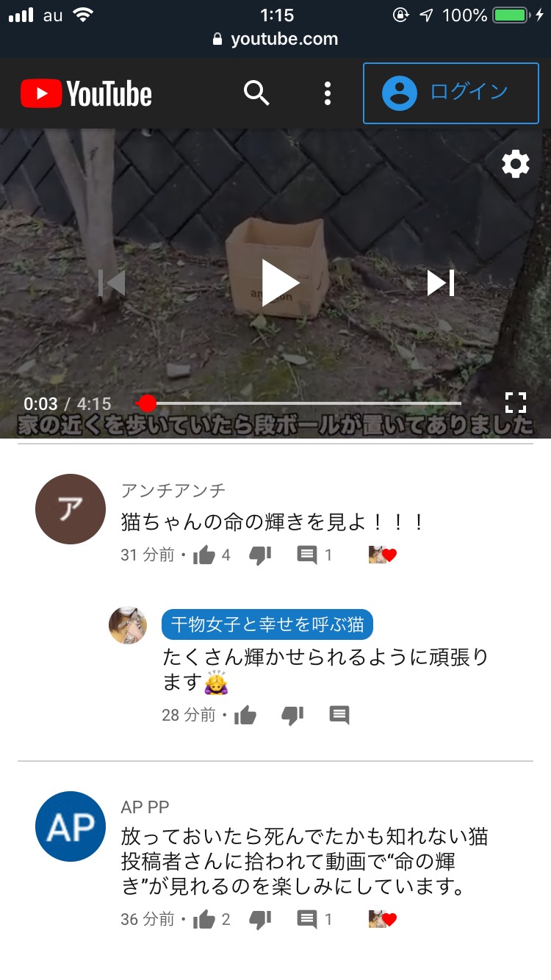Image resolution: width=551 pixels, height=980 pixels.
Task: Play the video with center play button
Action: pyautogui.click(x=281, y=283)
